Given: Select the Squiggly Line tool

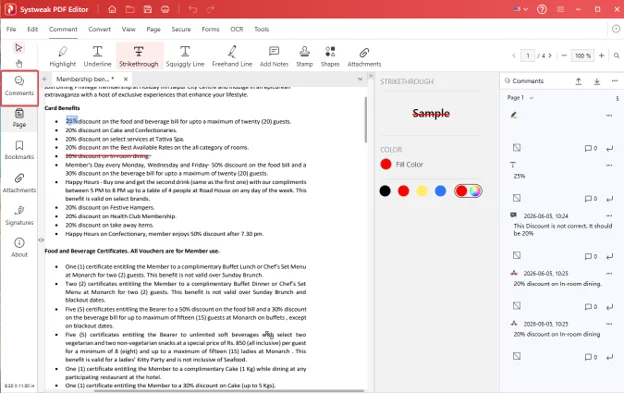Looking at the screenshot, I should point(185,56).
